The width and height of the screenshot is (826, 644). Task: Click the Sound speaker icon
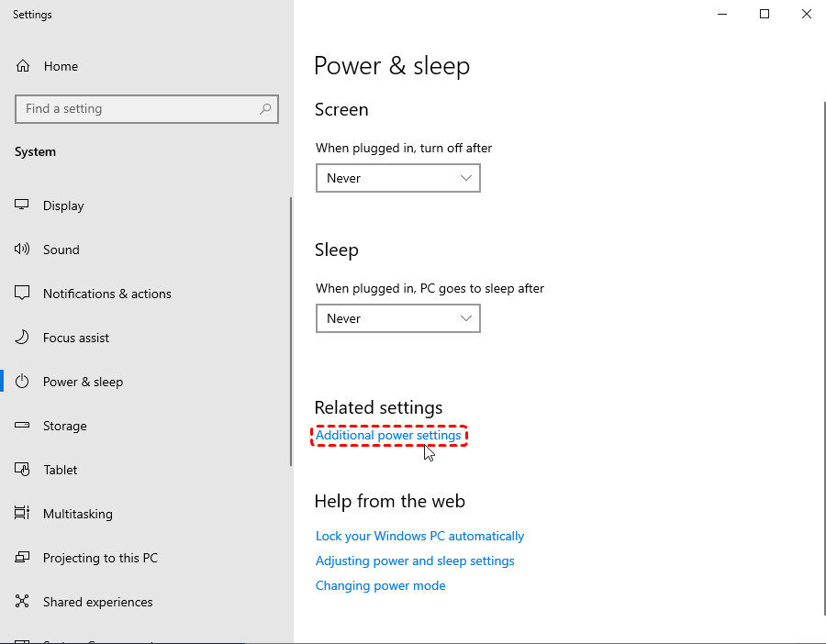pos(22,250)
